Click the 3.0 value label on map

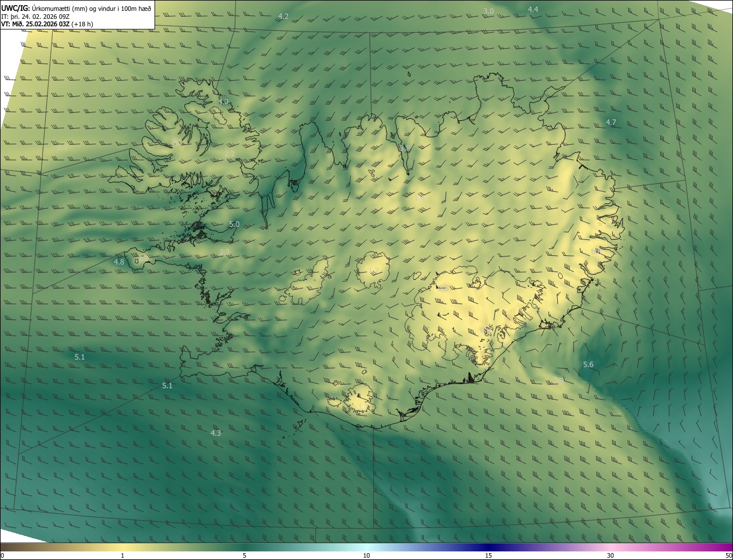488,11
